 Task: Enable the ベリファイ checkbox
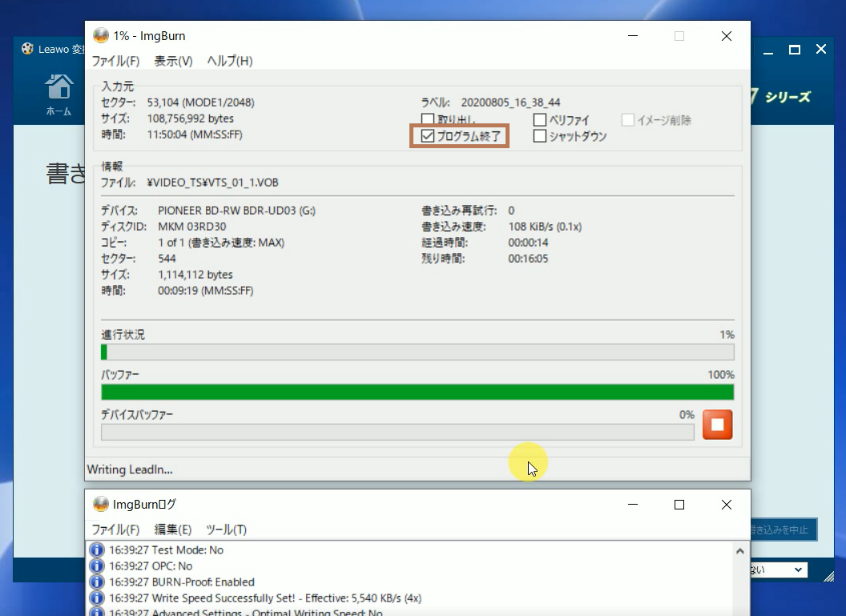(x=540, y=120)
